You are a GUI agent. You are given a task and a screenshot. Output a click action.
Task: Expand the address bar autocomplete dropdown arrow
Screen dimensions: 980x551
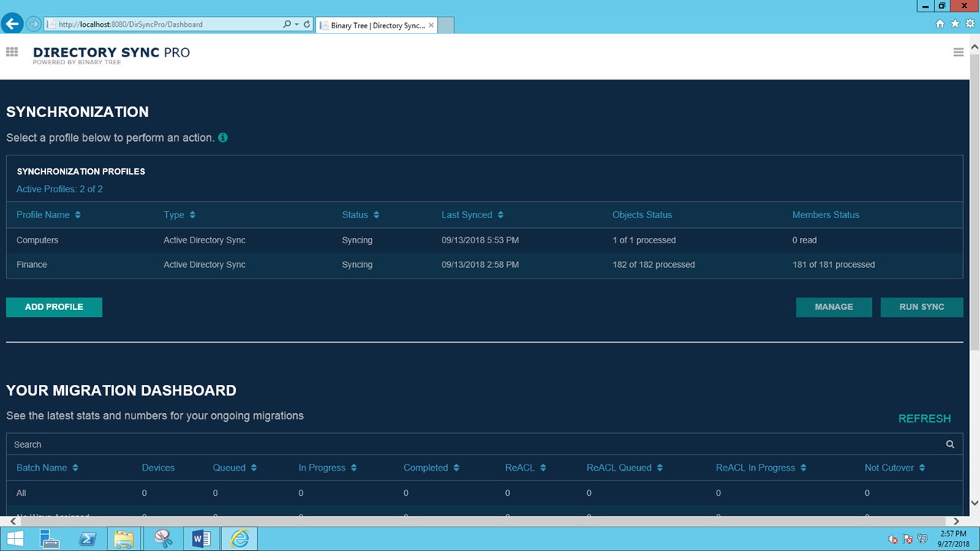pos(296,24)
